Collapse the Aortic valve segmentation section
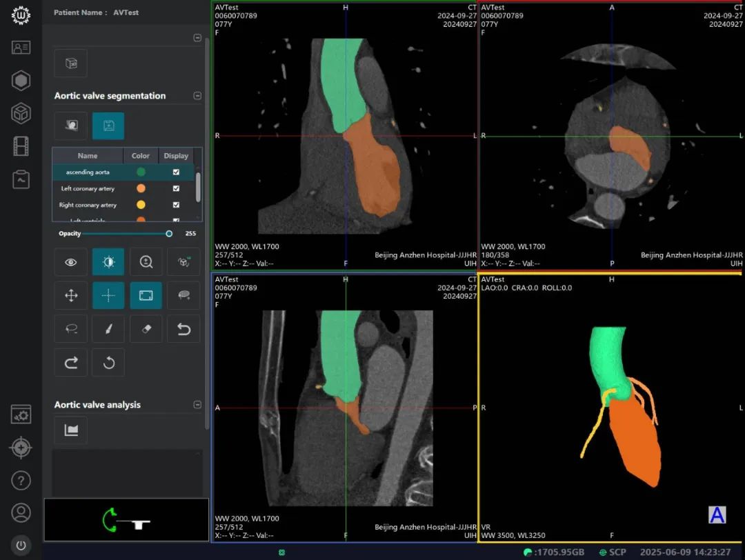Image resolution: width=745 pixels, height=560 pixels. (x=197, y=96)
